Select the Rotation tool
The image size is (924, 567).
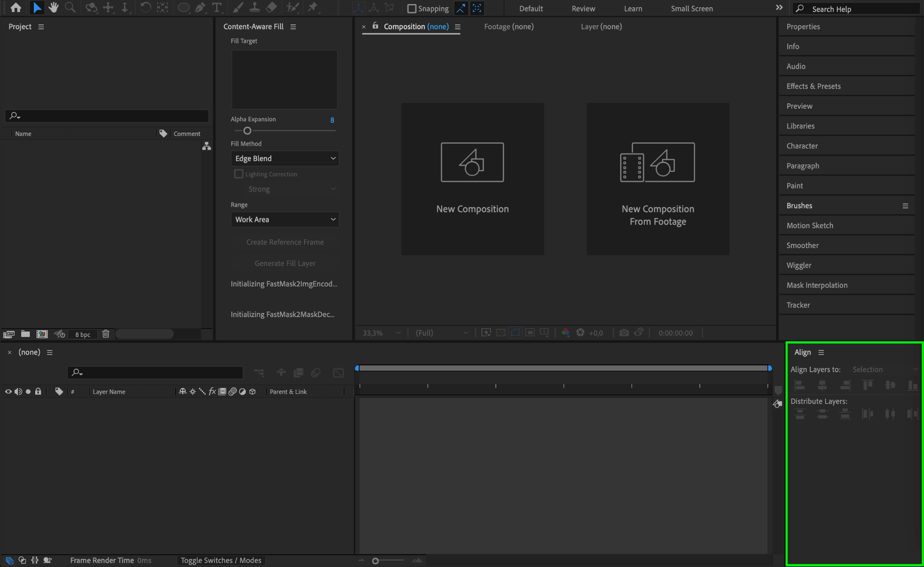click(145, 8)
